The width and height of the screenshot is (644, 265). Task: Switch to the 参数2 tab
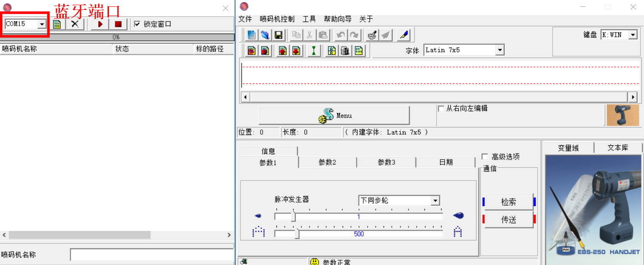(327, 162)
